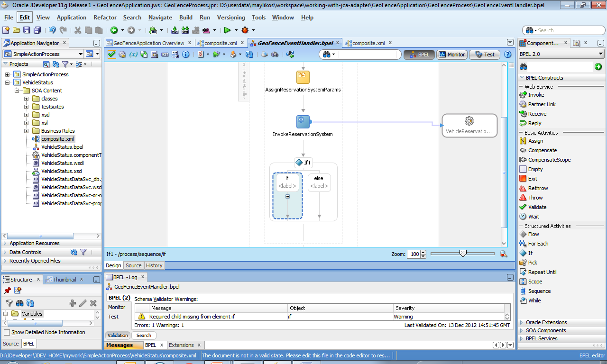Viewport: 607px width, 364px height.
Task: Switch to the Source editor tab
Action: click(x=133, y=265)
